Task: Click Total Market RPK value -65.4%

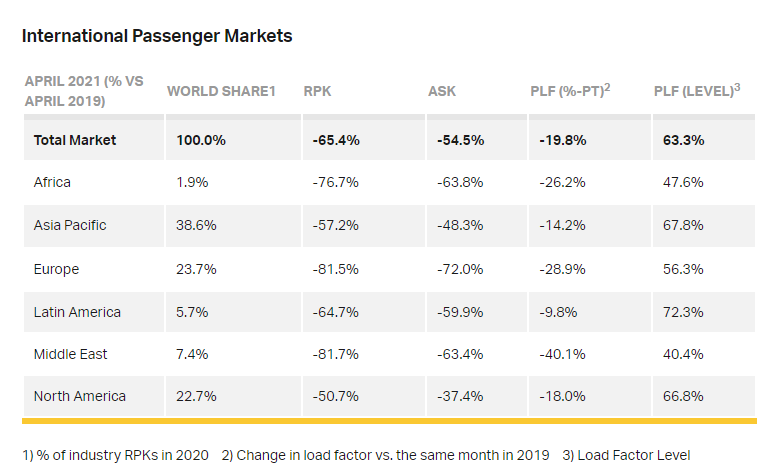Action: [336, 140]
